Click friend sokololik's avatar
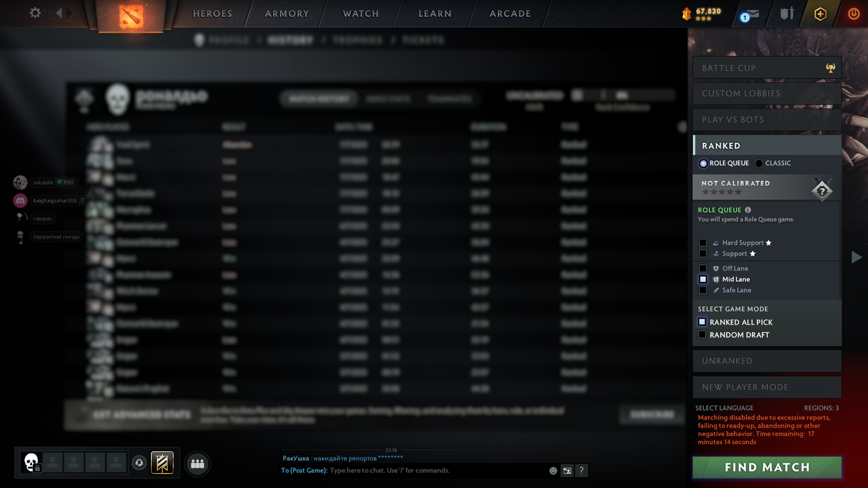Image resolution: width=868 pixels, height=488 pixels. (x=20, y=182)
